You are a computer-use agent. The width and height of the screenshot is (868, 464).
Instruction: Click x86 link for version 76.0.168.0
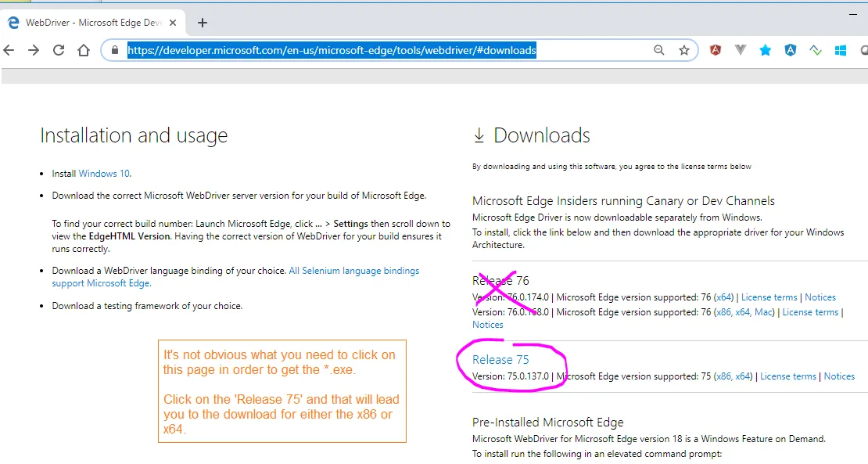tap(723, 312)
